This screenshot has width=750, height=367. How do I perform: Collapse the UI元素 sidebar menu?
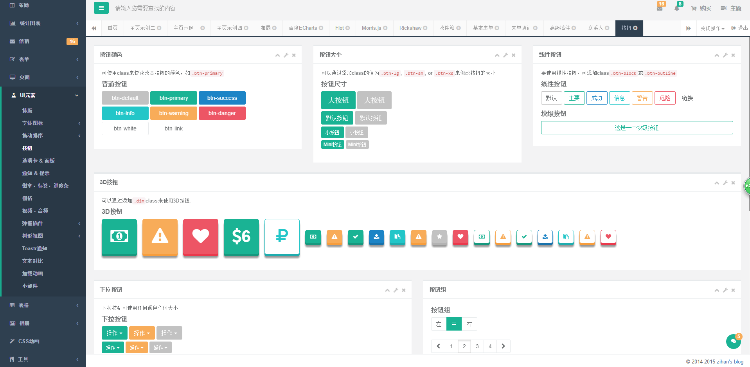click(x=43, y=95)
